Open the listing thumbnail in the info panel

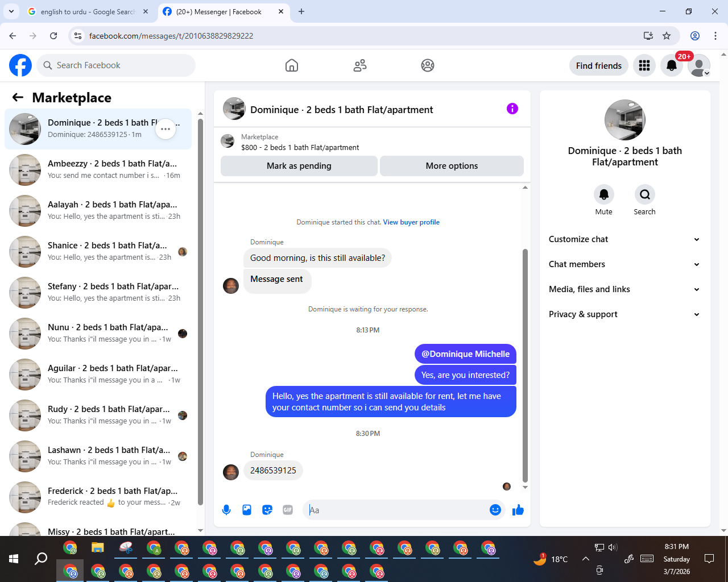click(624, 120)
